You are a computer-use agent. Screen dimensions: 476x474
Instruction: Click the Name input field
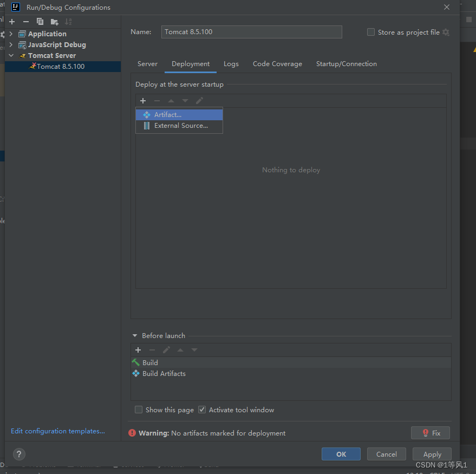[x=252, y=32]
